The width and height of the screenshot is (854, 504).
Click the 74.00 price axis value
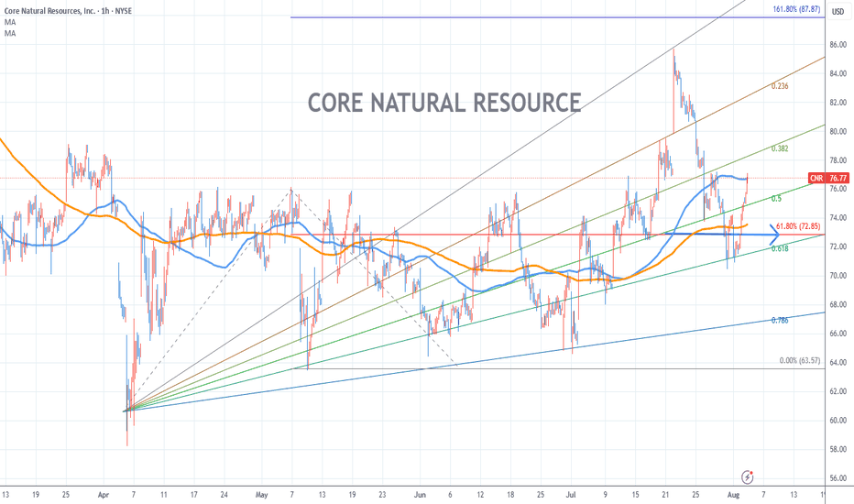[x=838, y=218]
